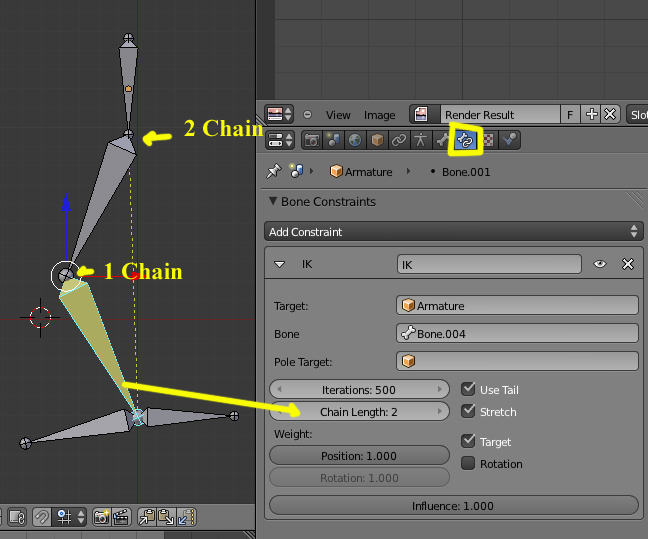Open the Bone.004 bone selector

(517, 334)
